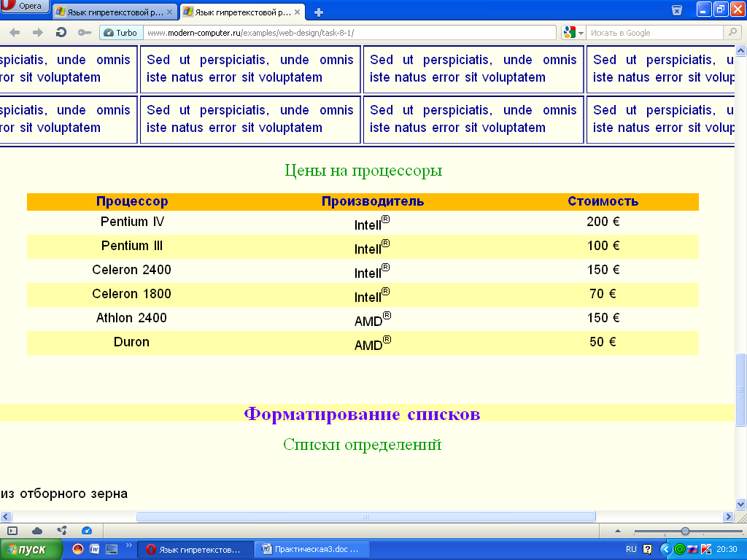747x560 pixels.
Task: Click the Opera Turbo speedometer status icon
Action: point(87,531)
